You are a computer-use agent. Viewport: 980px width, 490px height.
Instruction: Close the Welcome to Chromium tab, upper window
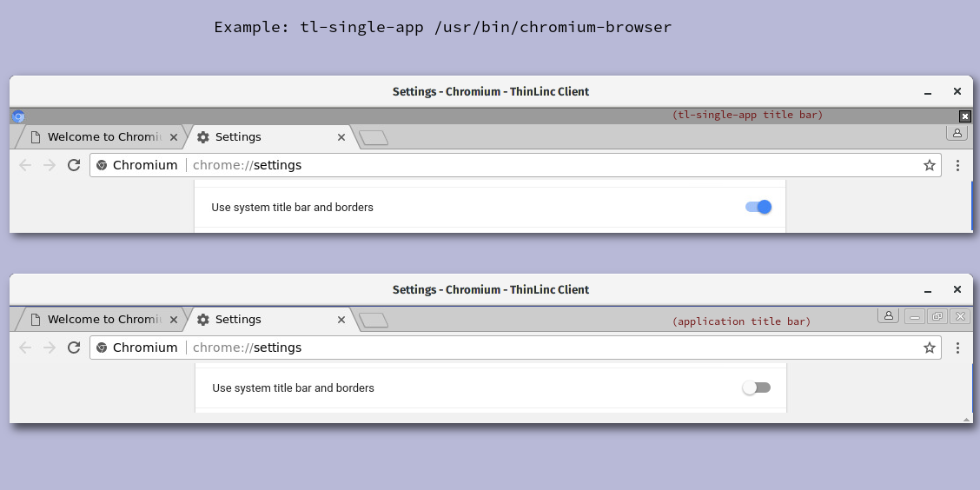point(174,137)
